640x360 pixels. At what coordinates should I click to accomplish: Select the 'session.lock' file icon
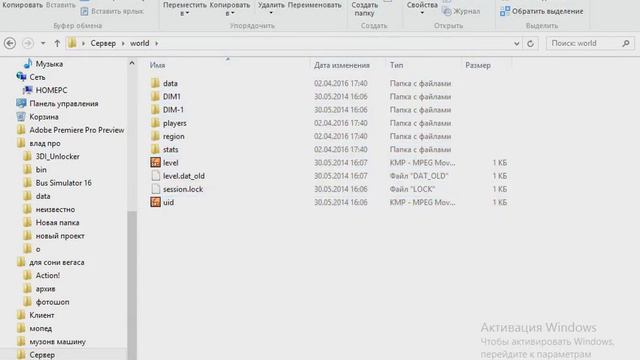click(x=155, y=189)
